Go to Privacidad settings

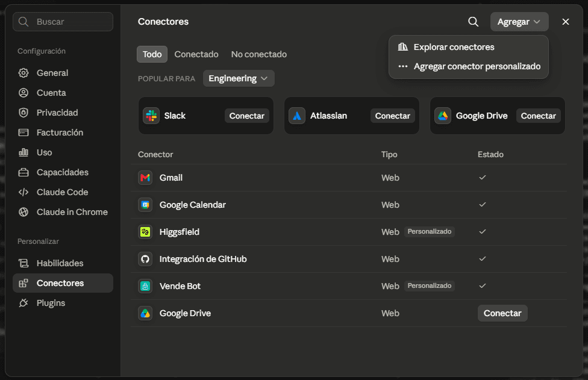click(x=63, y=113)
